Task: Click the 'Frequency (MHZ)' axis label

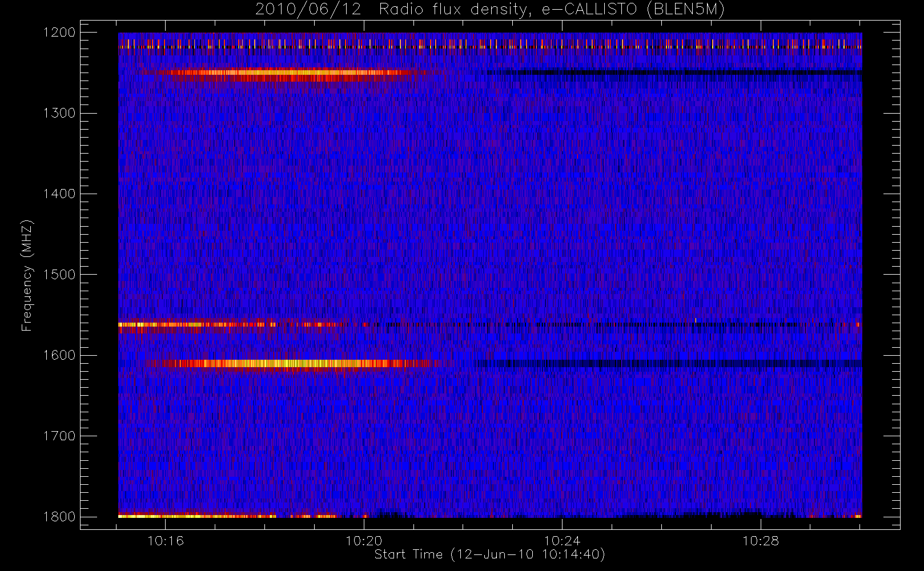Action: tap(26, 275)
